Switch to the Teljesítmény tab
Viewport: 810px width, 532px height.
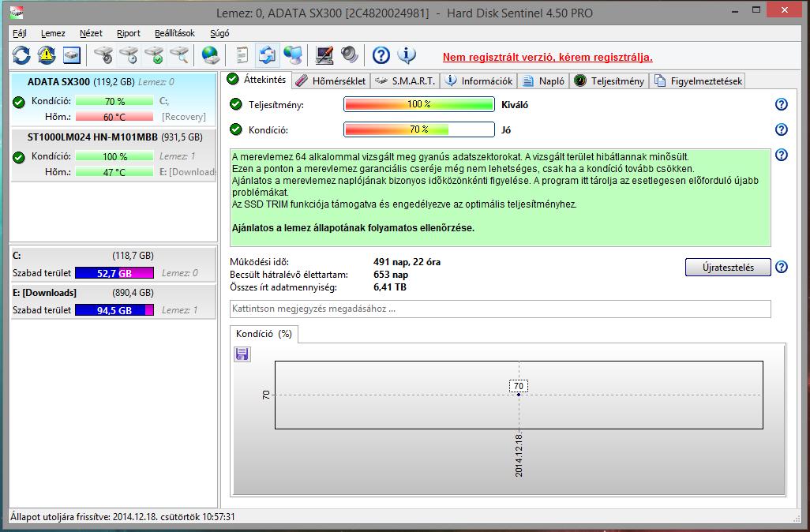(609, 81)
